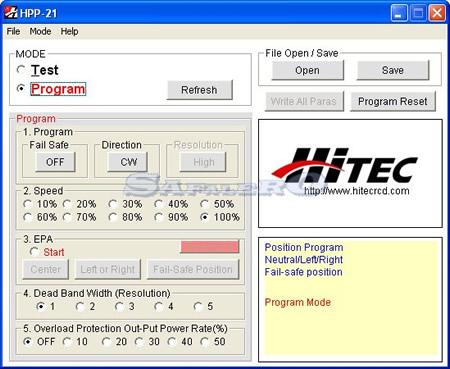This screenshot has width=450, height=369.
Task: Set speed to 30%
Action: 113,204
